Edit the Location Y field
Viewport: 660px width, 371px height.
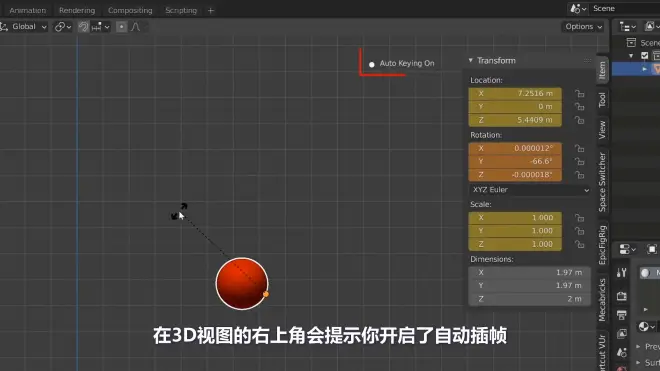click(515, 107)
